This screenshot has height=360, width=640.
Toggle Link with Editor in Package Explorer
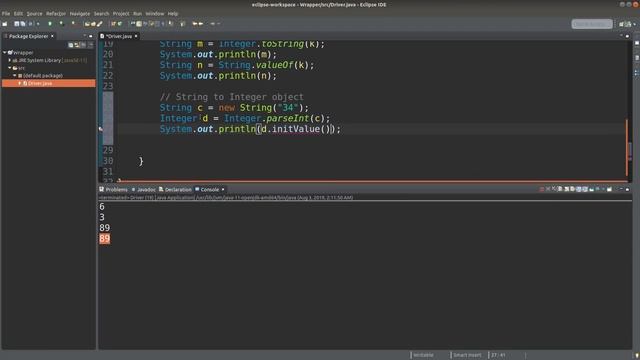click(x=77, y=45)
